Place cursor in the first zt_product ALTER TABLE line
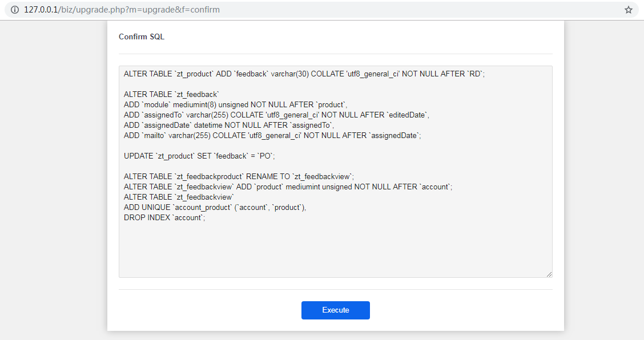The image size is (644, 340). coord(304,74)
